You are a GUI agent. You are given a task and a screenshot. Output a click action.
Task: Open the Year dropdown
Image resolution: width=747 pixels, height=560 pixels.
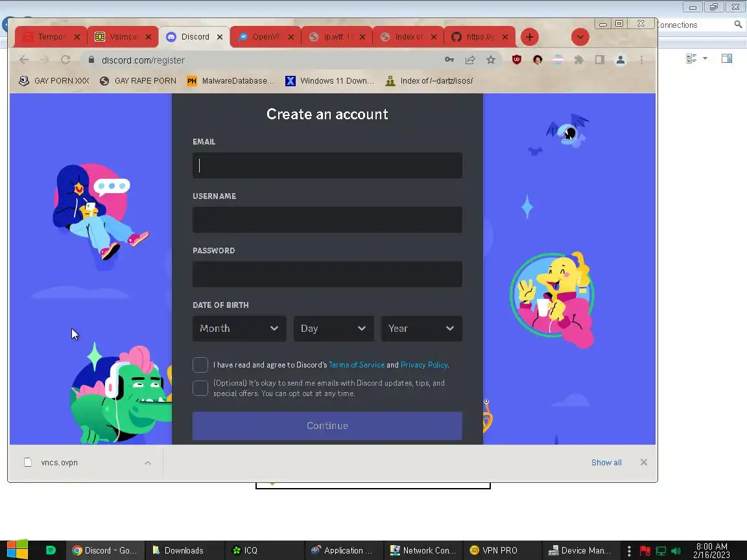pos(421,329)
